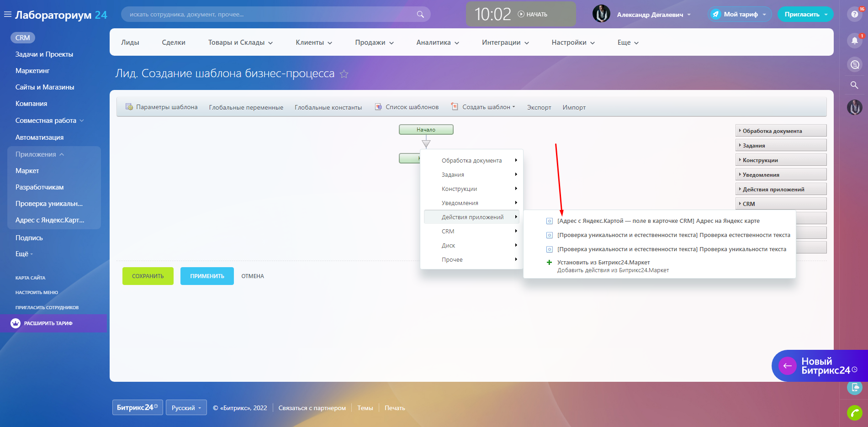
Task: Click Связаться с партнером footer link
Action: (312, 408)
